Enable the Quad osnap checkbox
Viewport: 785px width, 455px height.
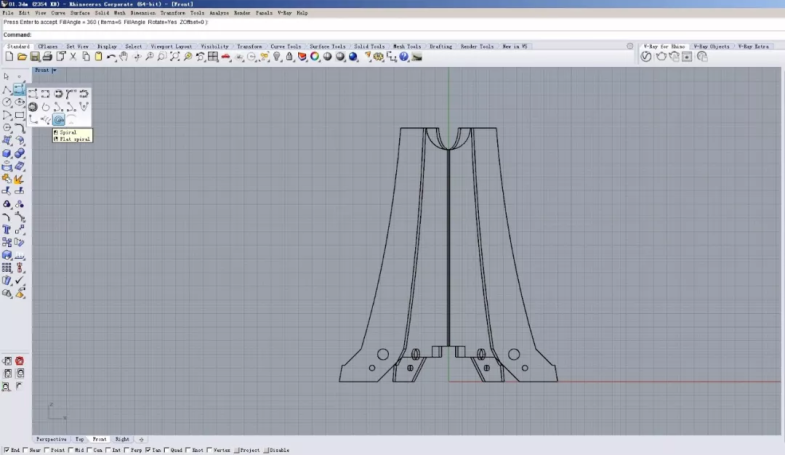pyautogui.click(x=166, y=450)
